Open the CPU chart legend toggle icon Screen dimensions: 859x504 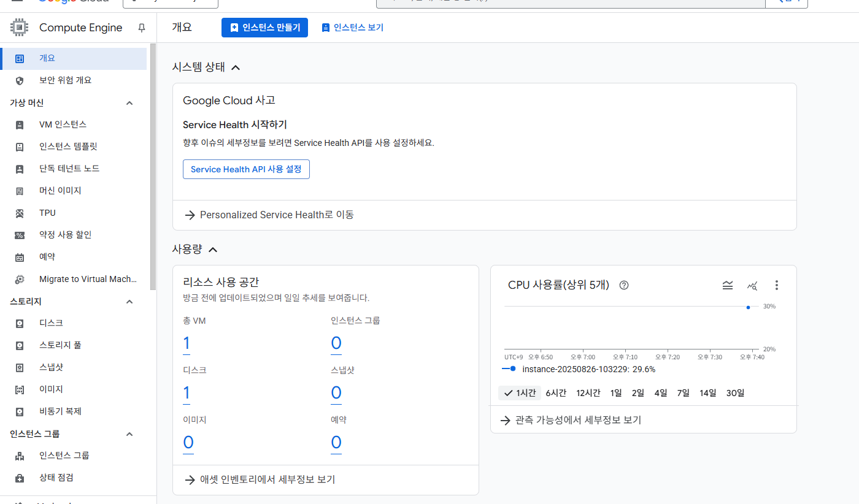[728, 285]
